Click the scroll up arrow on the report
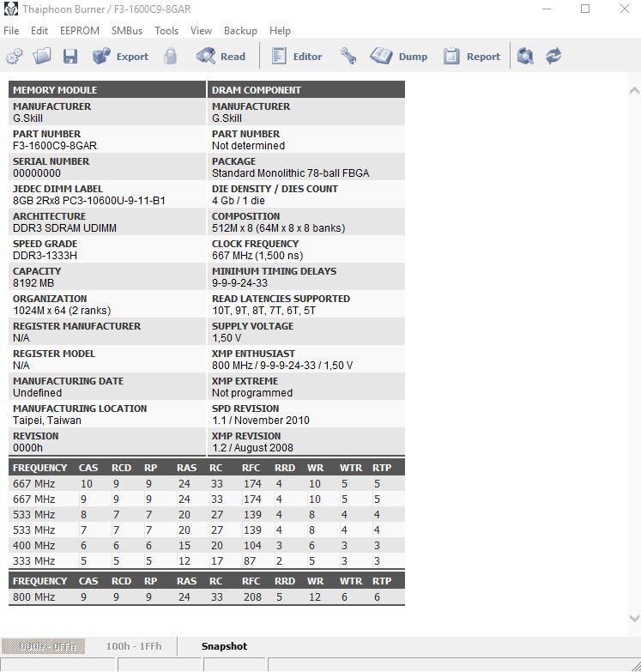Image resolution: width=641 pixels, height=672 pixels. [634, 90]
